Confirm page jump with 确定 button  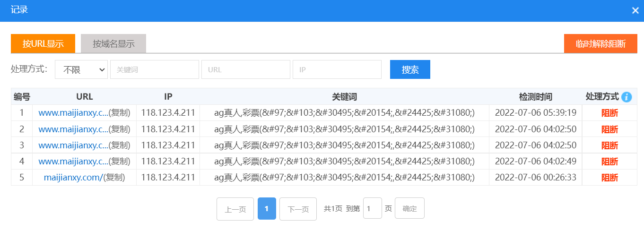[409, 208]
